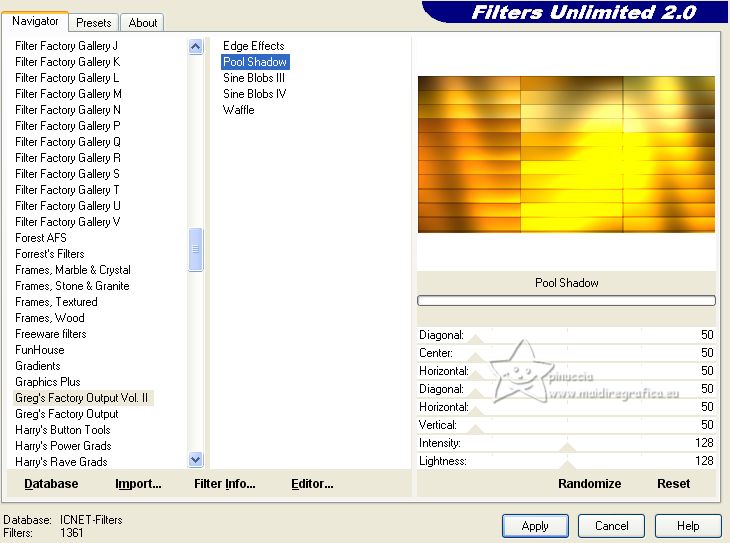This screenshot has height=543, width=730.
Task: Open the About tab
Action: (x=143, y=22)
